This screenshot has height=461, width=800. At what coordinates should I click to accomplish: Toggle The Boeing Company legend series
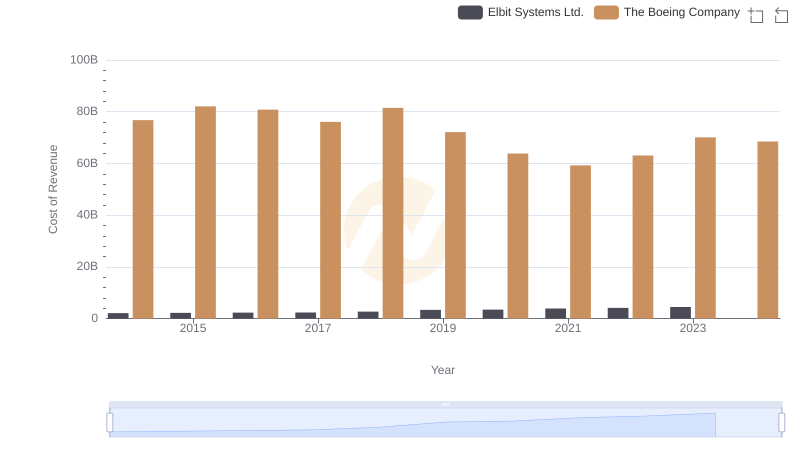coord(667,12)
